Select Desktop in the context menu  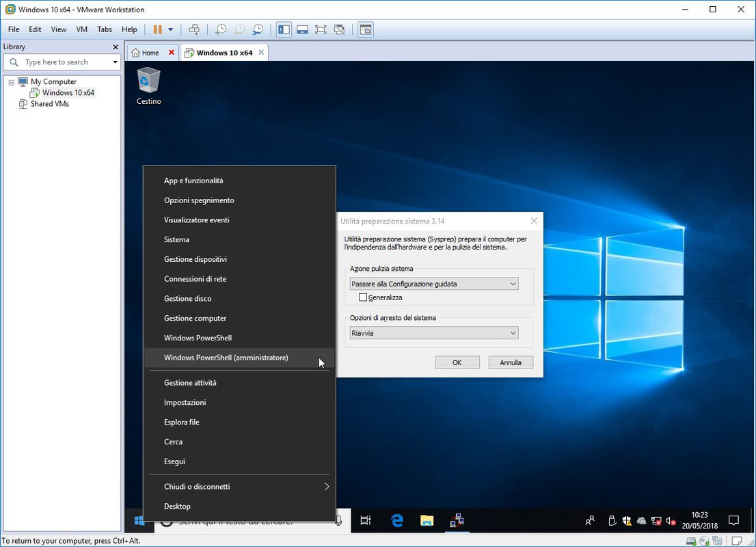tap(240, 507)
